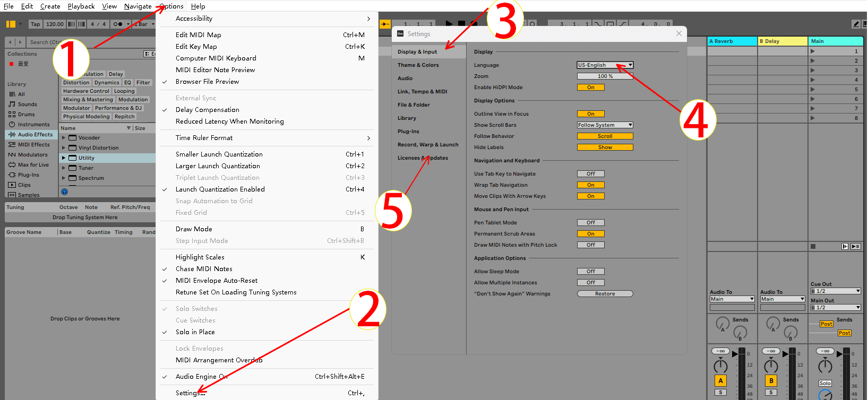The height and width of the screenshot is (400, 868).
Task: Expand the Tuner folder
Action: [x=64, y=168]
